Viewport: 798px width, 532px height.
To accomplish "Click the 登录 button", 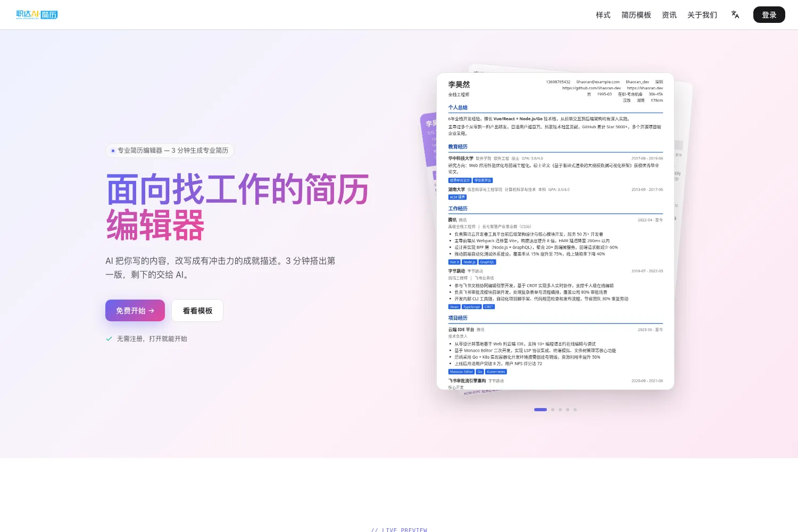I will coord(769,15).
